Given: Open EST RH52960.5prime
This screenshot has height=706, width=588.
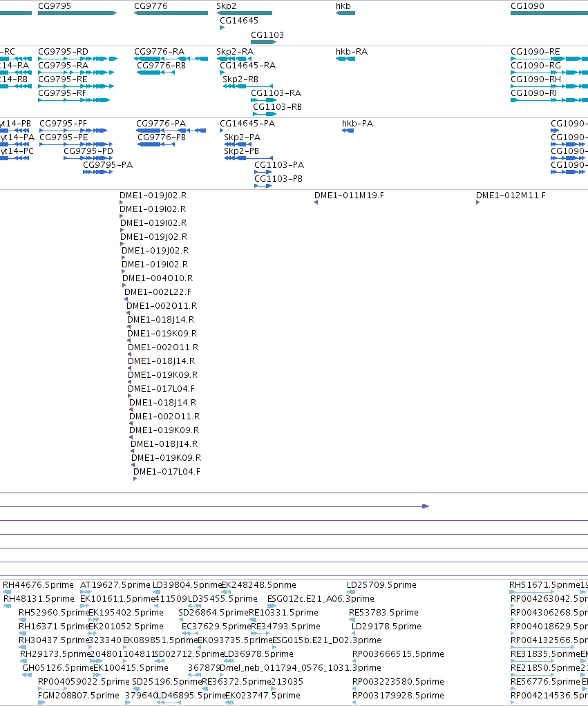Looking at the screenshot, I should click(x=54, y=613).
